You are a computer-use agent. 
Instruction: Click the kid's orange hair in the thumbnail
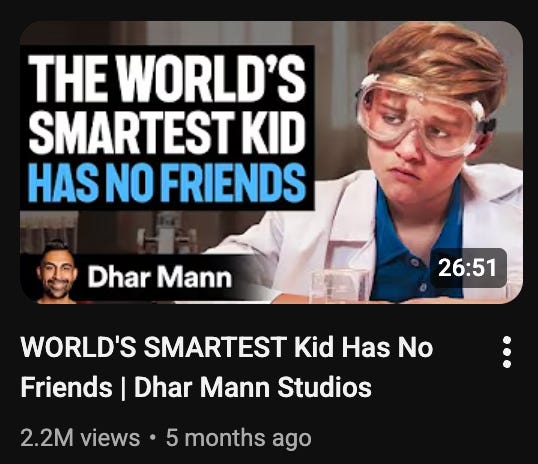439,55
